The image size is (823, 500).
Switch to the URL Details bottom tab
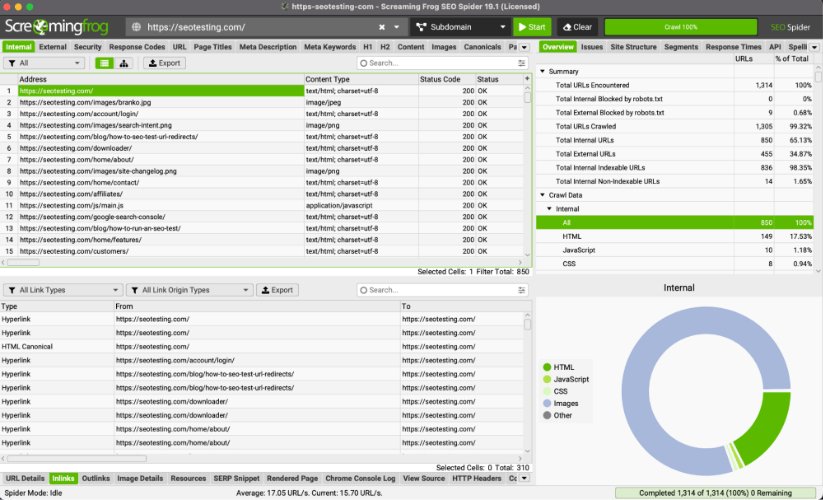(x=25, y=478)
